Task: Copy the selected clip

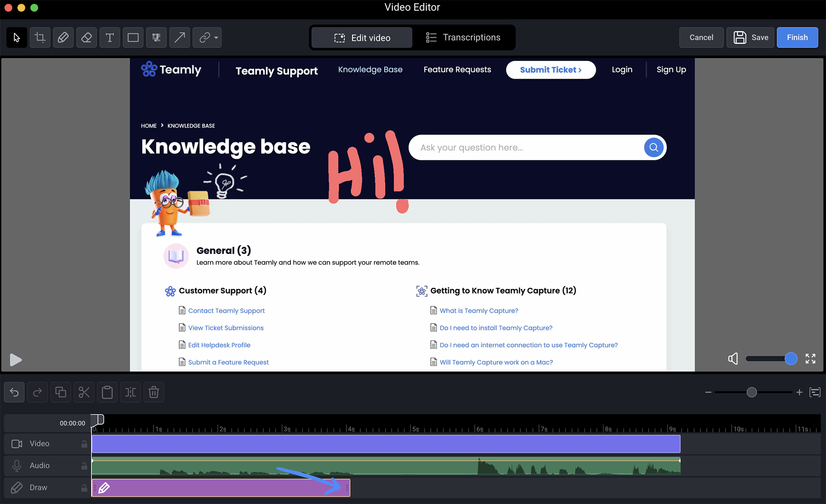Action: pyautogui.click(x=61, y=393)
